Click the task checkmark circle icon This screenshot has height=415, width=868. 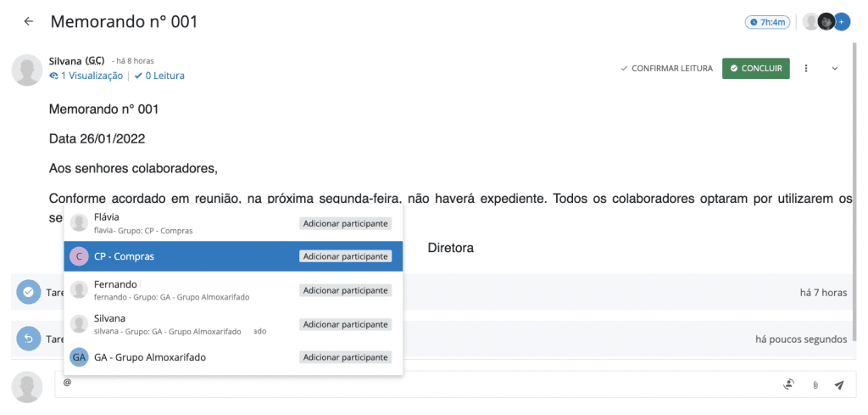tap(28, 292)
